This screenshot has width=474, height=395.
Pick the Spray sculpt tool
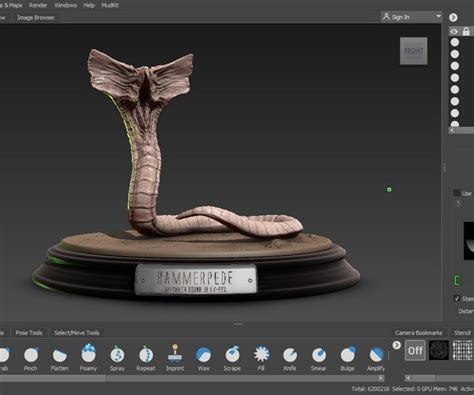click(x=117, y=358)
